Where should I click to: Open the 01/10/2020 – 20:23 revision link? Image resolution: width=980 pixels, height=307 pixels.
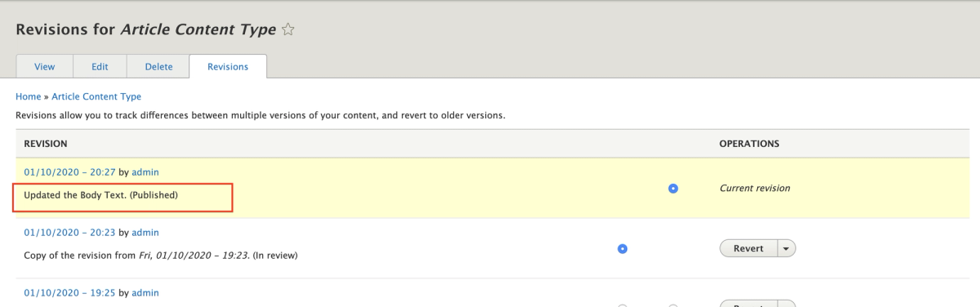pyautogui.click(x=70, y=233)
